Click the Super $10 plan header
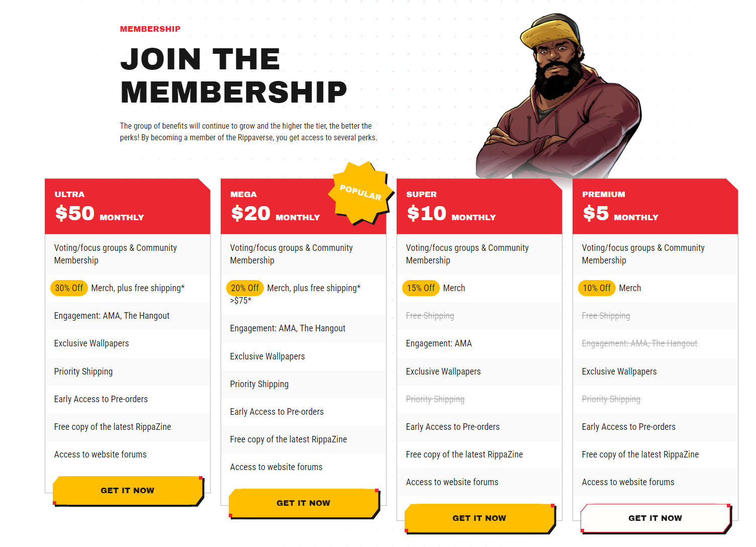Image resolution: width=756 pixels, height=547 pixels. (x=480, y=206)
